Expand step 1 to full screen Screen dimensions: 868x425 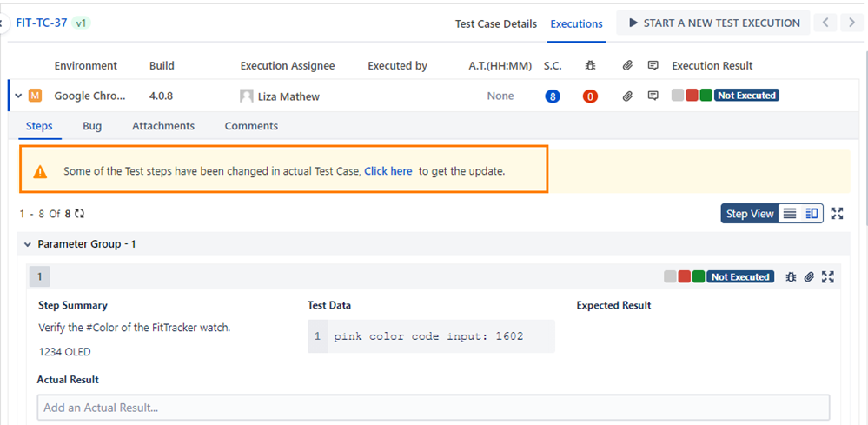click(x=827, y=276)
